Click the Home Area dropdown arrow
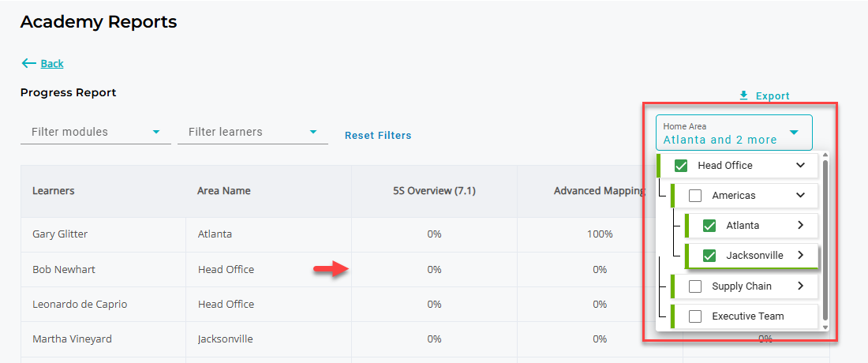This screenshot has height=363, width=868. coord(794,133)
